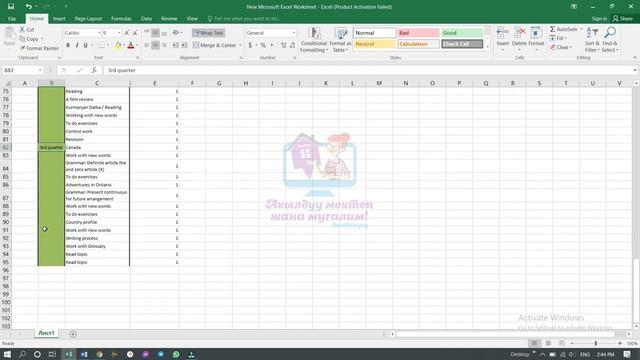This screenshot has width=640, height=360.
Task: Switch to the View tab
Action: click(x=192, y=19)
